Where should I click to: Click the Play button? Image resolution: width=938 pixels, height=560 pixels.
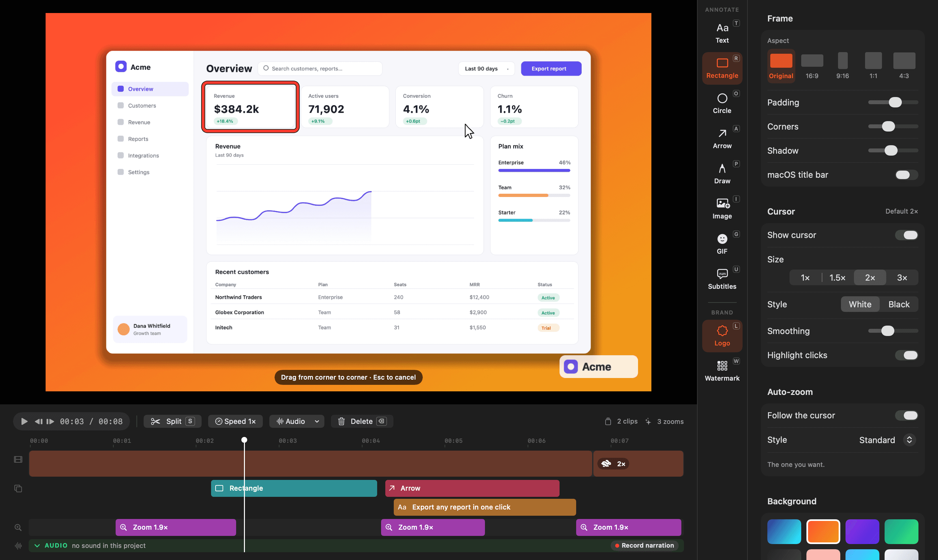(24, 421)
